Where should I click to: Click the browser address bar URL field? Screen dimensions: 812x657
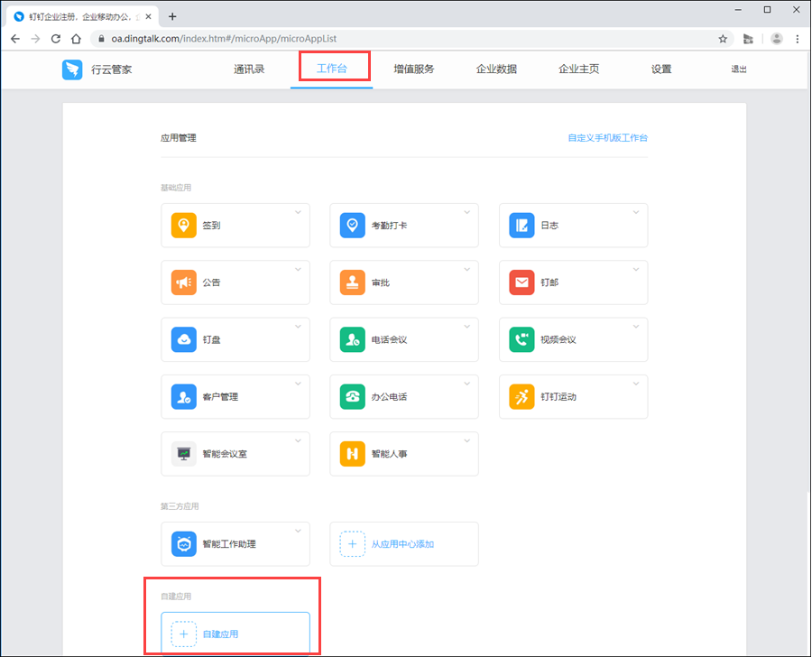[406, 39]
